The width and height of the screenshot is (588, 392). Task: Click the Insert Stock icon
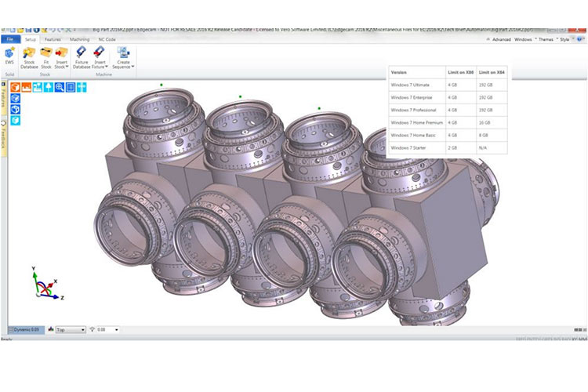61,53
